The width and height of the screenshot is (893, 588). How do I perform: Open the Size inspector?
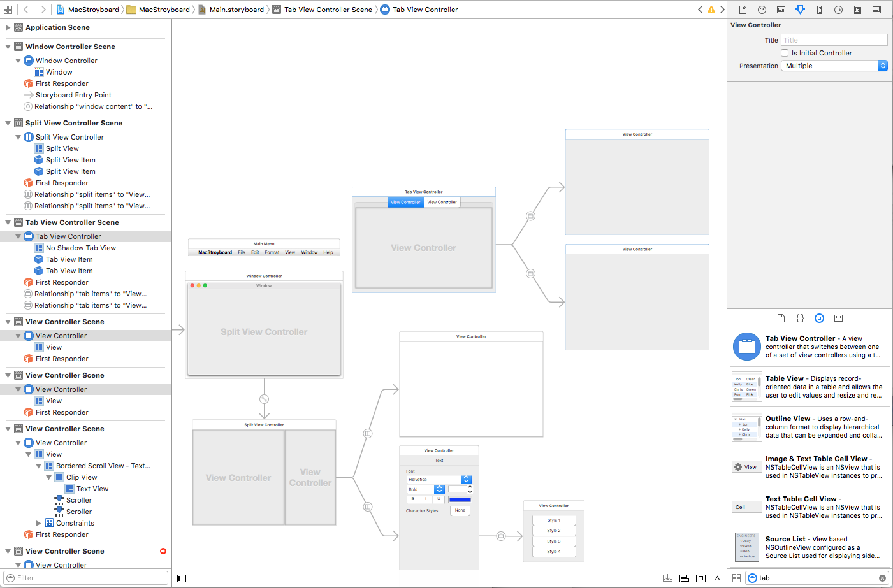tap(820, 10)
